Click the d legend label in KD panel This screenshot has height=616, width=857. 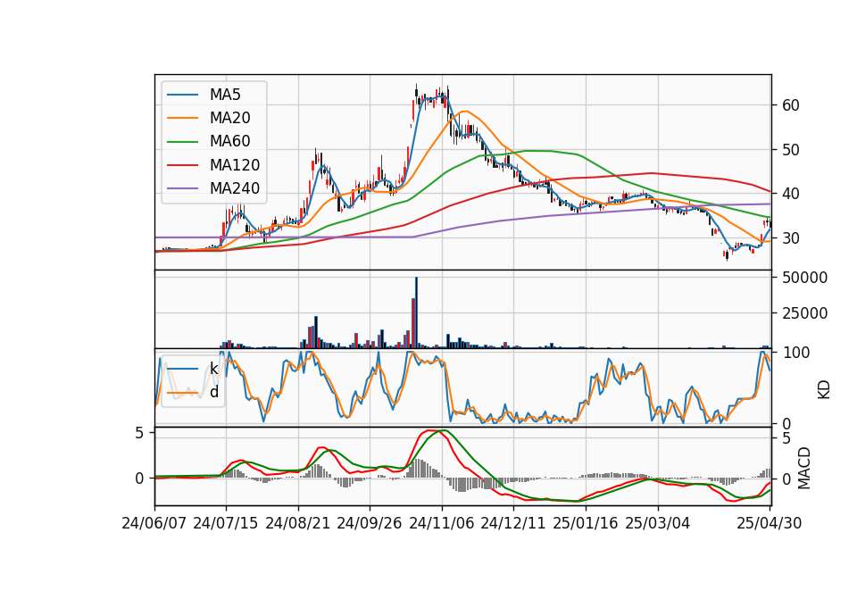[x=214, y=392]
